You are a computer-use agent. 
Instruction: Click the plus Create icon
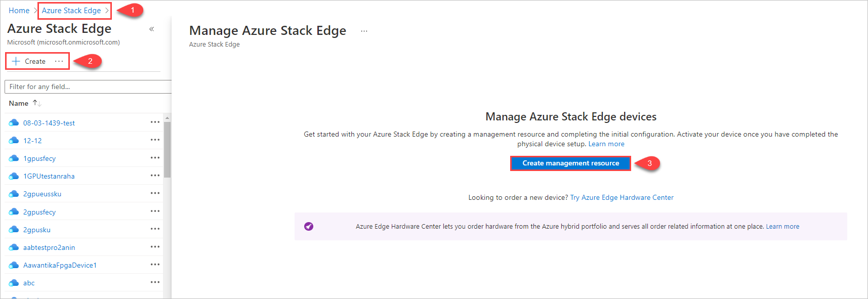click(x=16, y=61)
